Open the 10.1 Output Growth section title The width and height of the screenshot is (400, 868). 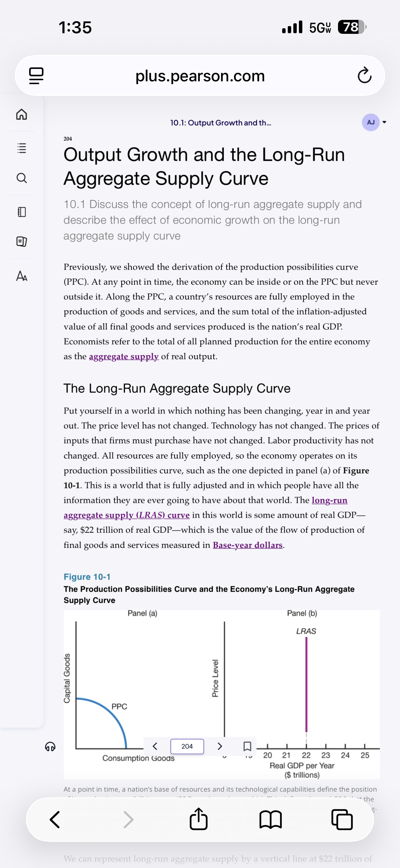point(220,123)
